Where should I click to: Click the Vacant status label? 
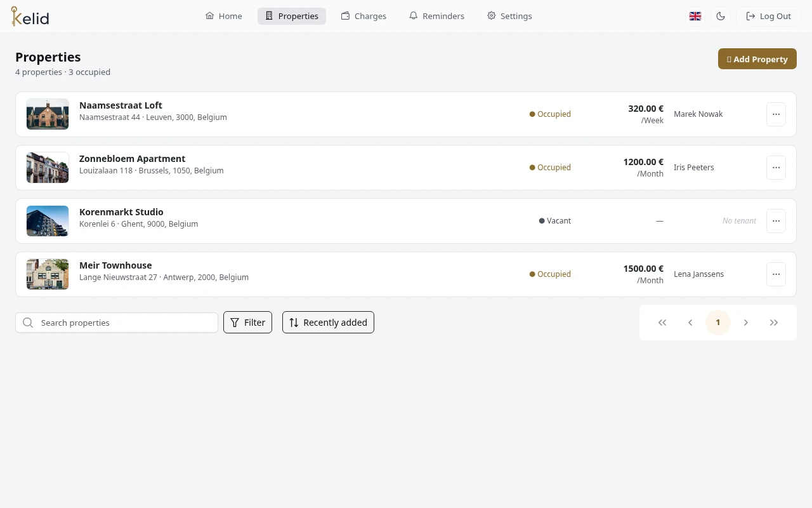point(555,221)
